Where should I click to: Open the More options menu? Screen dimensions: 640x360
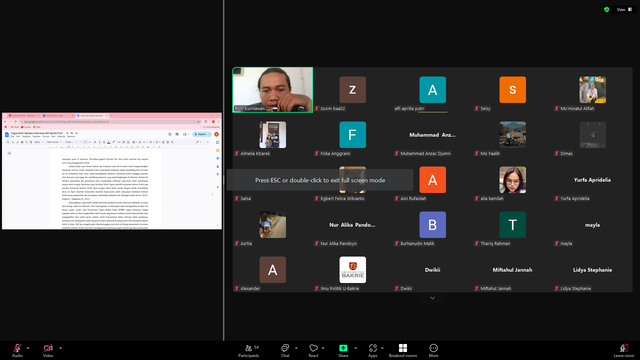tap(433, 350)
